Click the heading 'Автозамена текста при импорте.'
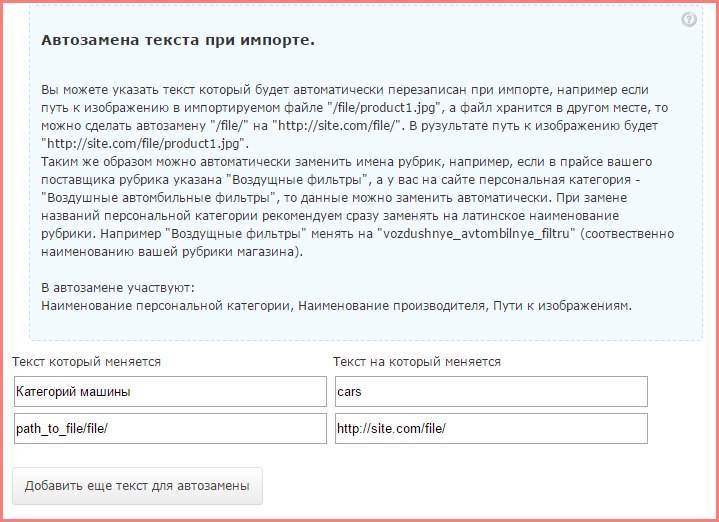Viewport: 719px width, 522px height. click(178, 41)
